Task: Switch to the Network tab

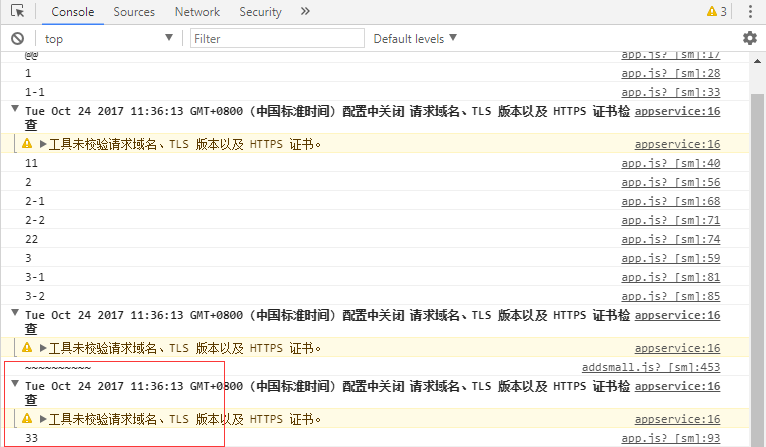Action: (x=197, y=12)
